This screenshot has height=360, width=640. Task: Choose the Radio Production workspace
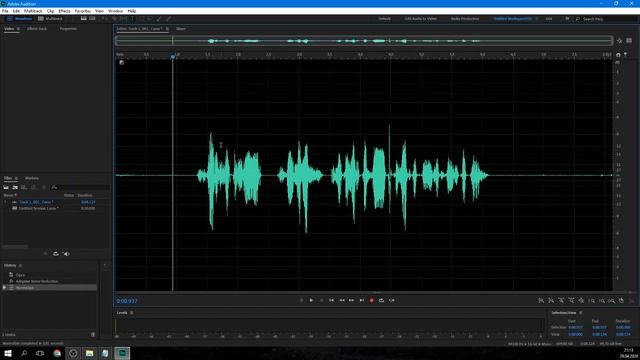point(464,19)
